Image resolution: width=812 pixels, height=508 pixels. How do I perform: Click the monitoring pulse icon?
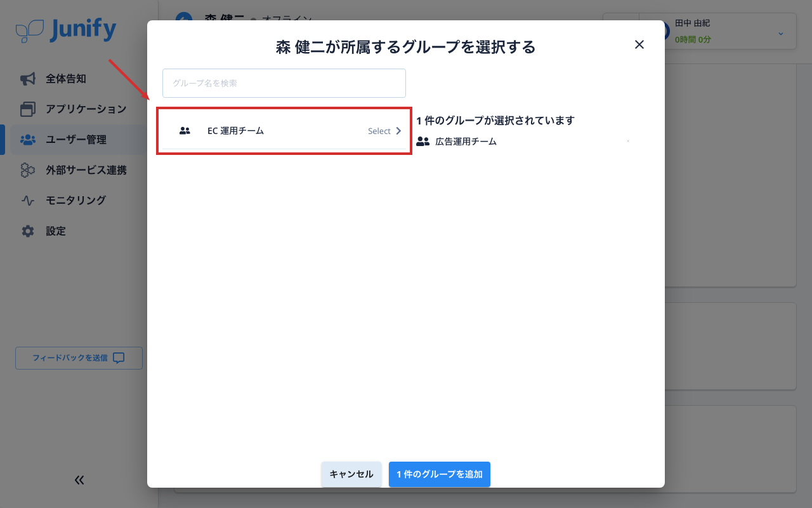(x=28, y=200)
